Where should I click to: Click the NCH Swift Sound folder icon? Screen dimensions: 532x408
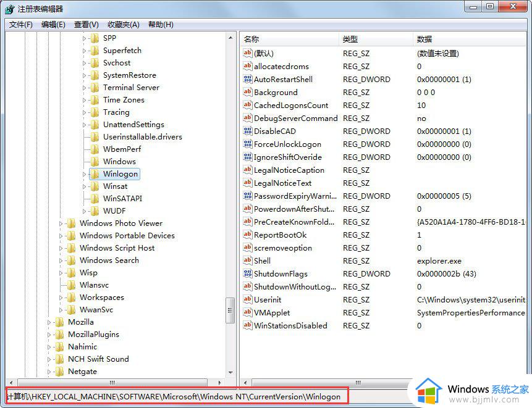coord(59,359)
